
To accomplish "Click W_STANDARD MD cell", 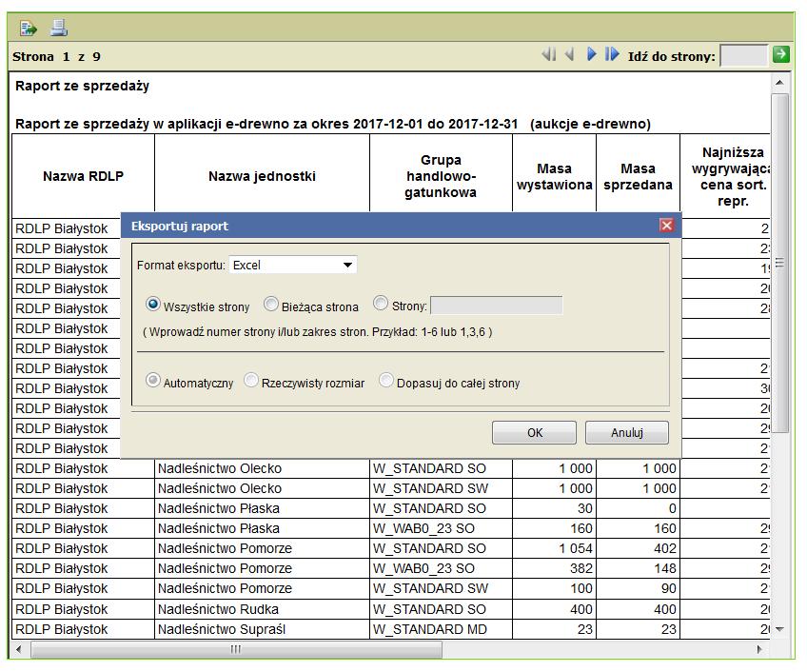I will pos(441,629).
